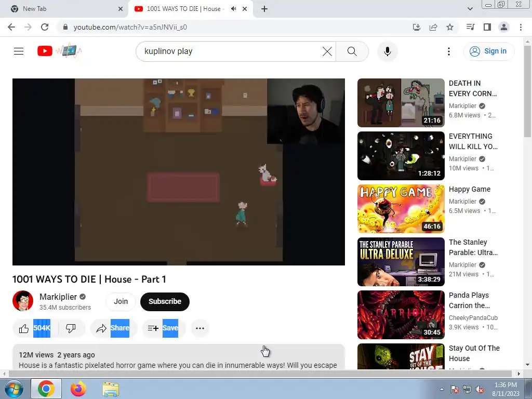Click CheekyPandaCub channel name

(473, 318)
